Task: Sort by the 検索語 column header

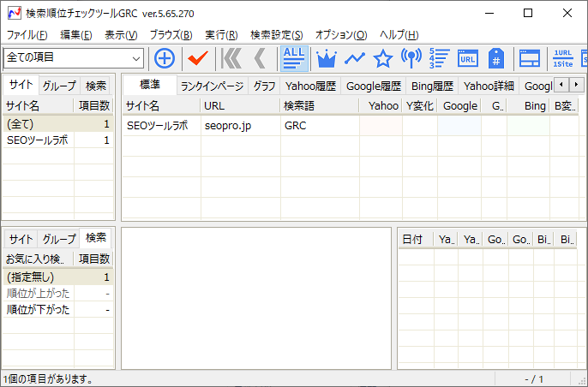Action: [x=320, y=106]
